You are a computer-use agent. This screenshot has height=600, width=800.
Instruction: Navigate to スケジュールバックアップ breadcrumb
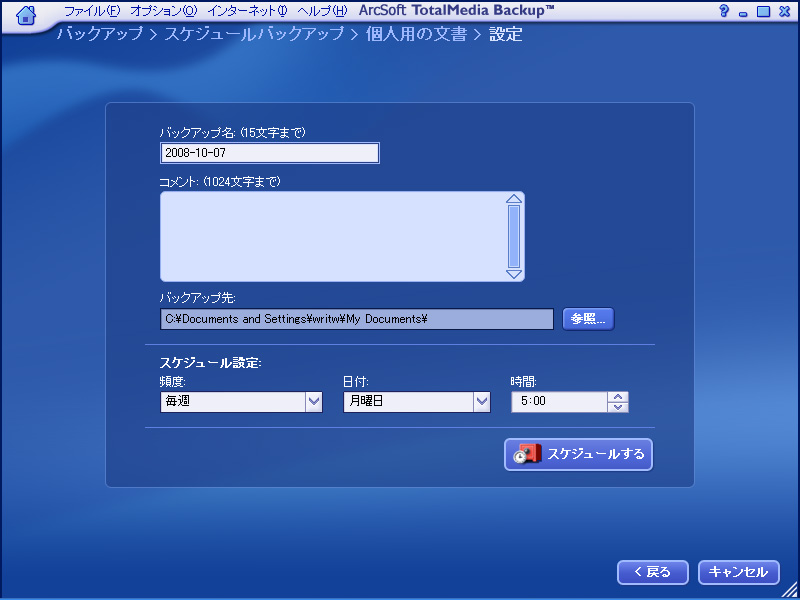pos(254,34)
